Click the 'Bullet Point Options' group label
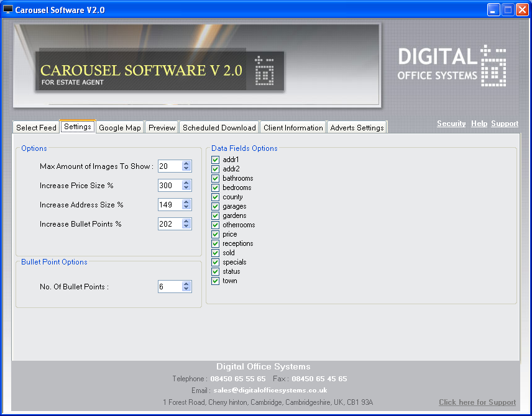 pyautogui.click(x=54, y=262)
